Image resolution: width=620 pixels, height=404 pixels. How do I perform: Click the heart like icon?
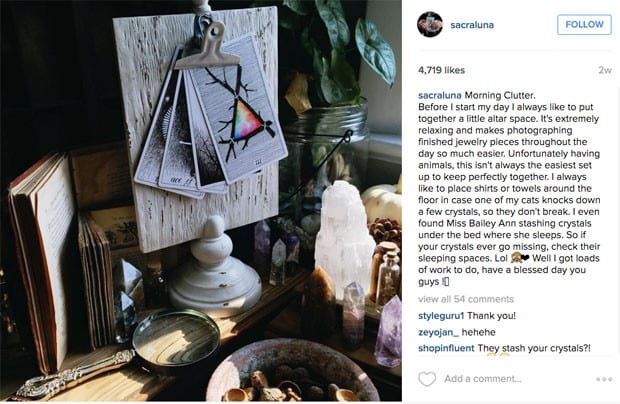[427, 379]
